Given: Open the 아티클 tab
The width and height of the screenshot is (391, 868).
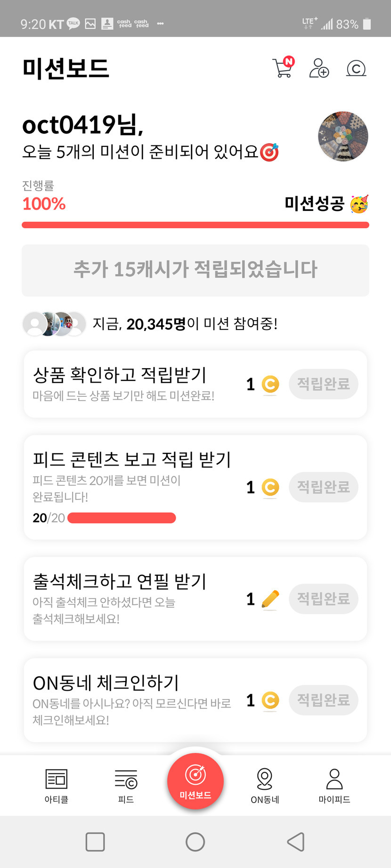Looking at the screenshot, I should [x=57, y=786].
